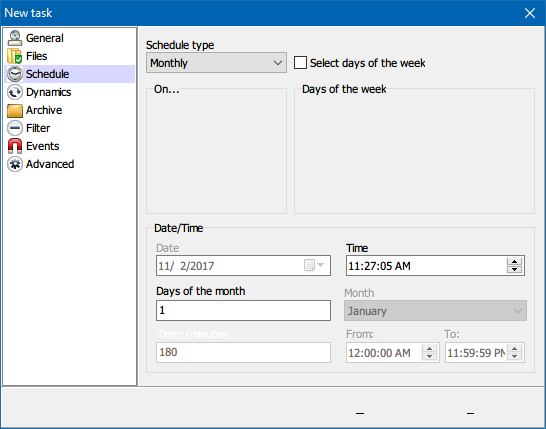Enable Select days of the week checkbox
This screenshot has width=546, height=429.
tap(300, 63)
